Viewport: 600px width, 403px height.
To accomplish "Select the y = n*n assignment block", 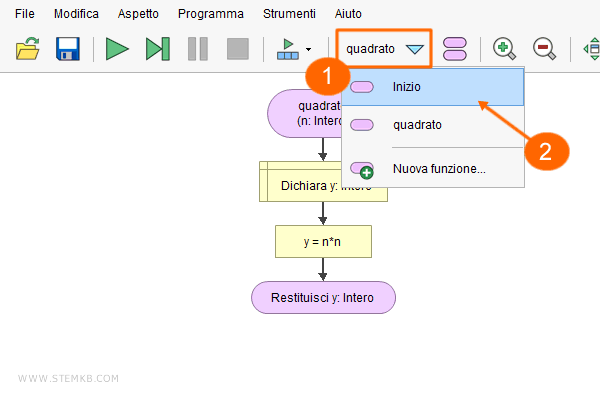I will (323, 241).
